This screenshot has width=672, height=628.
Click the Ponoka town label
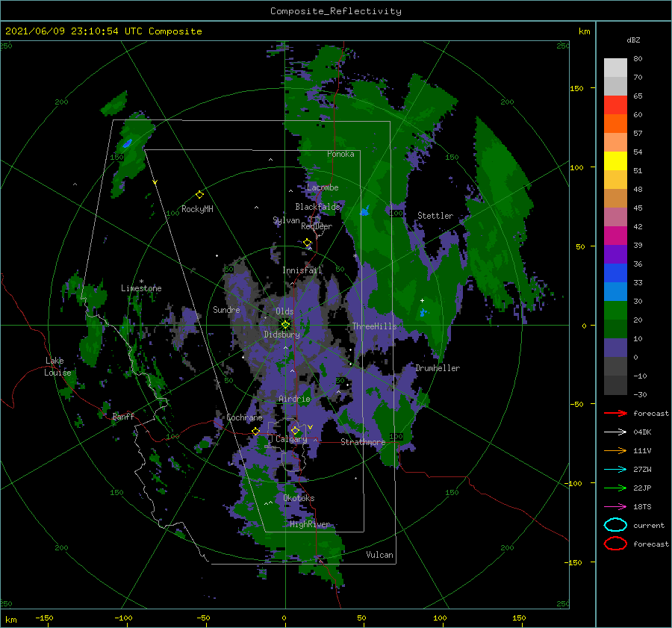click(340, 154)
